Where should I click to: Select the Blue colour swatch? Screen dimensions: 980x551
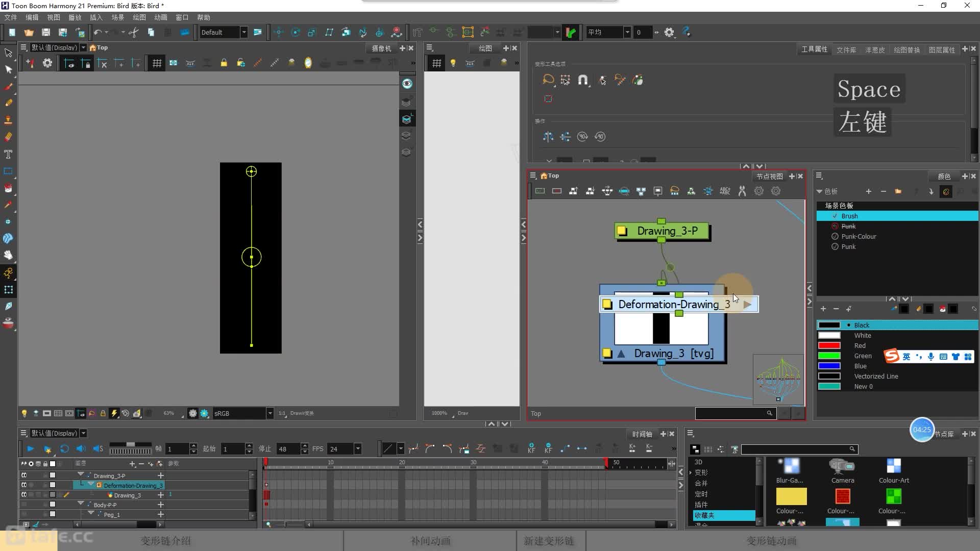click(829, 366)
